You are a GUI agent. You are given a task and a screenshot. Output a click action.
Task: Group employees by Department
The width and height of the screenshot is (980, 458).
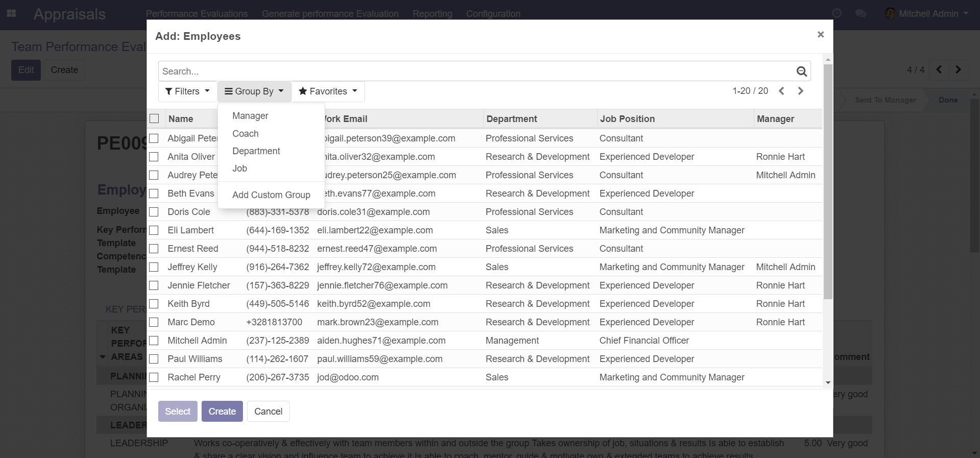coord(256,151)
